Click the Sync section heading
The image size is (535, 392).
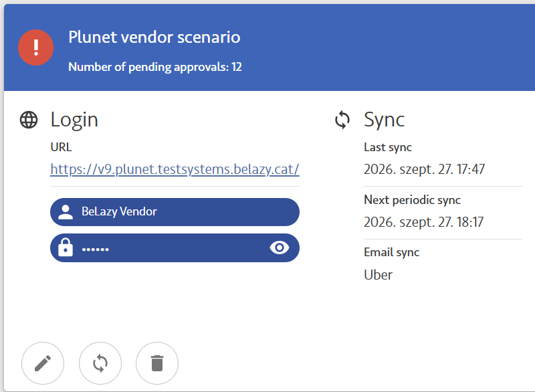[384, 120]
